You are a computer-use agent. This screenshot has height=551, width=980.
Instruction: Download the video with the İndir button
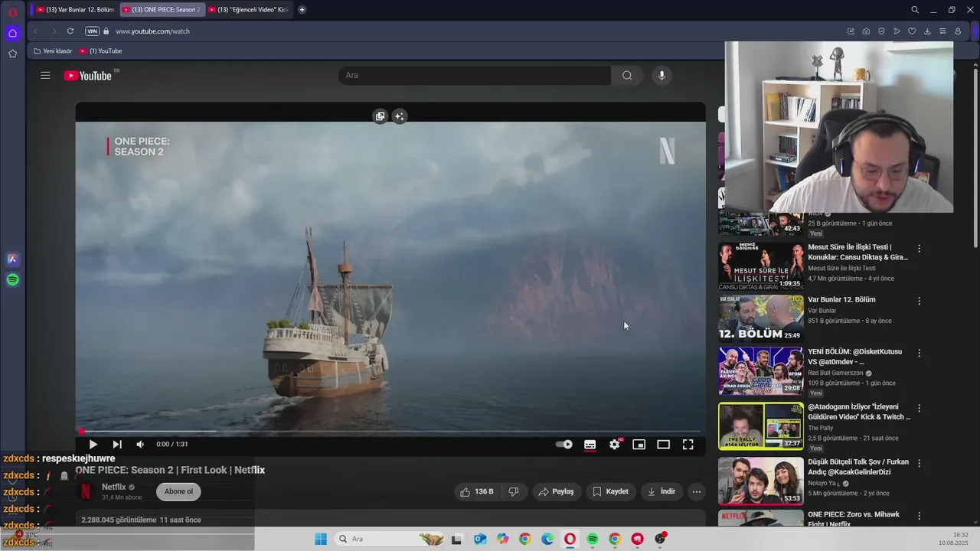661,491
